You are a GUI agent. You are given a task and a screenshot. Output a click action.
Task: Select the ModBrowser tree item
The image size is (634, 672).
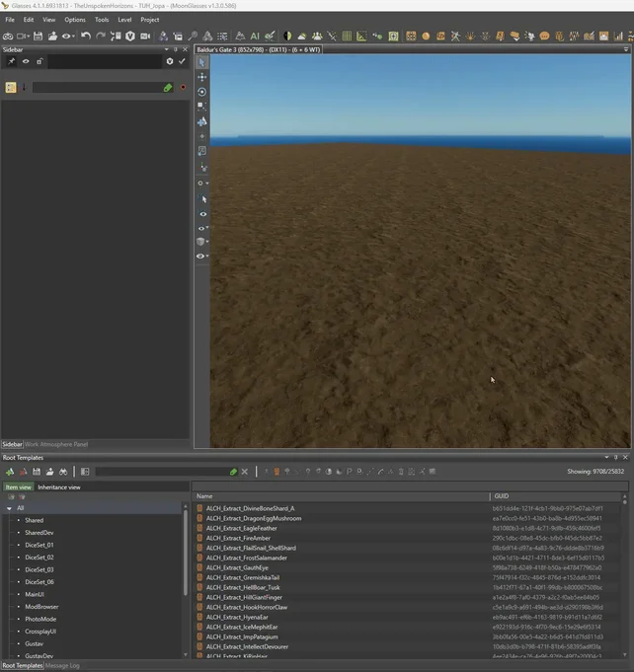pyautogui.click(x=41, y=607)
